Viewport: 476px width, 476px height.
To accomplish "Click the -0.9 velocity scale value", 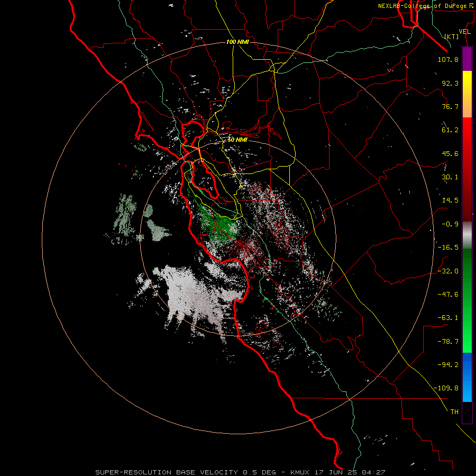I will coord(450,224).
